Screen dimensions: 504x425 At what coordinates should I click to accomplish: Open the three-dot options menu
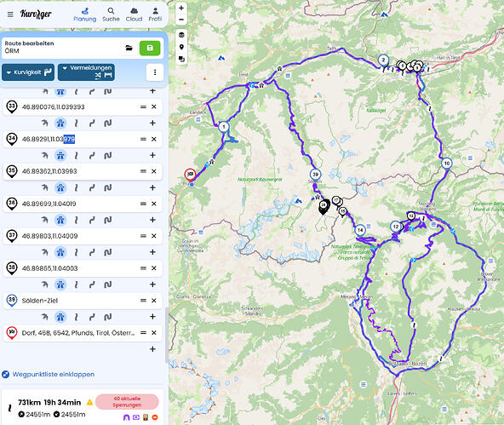coord(155,72)
